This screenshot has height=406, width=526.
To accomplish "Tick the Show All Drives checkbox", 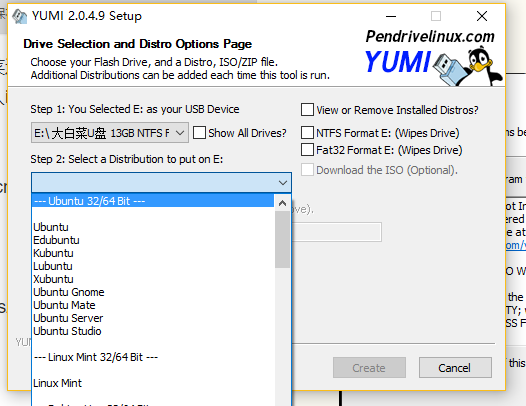I will tap(199, 133).
